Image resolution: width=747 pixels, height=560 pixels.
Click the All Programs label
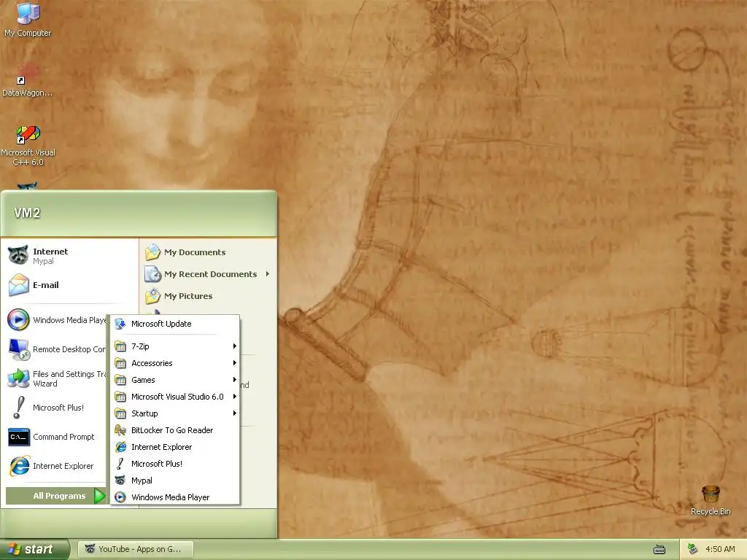[x=59, y=496]
